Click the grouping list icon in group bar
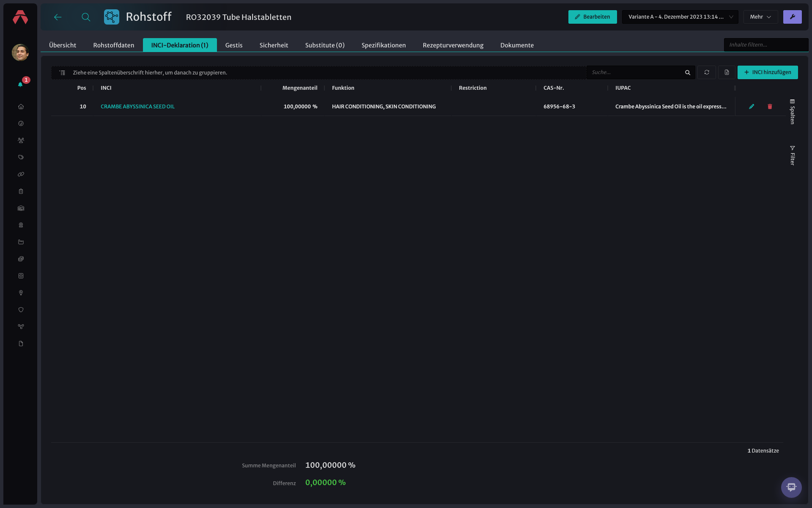Image resolution: width=812 pixels, height=508 pixels. (x=62, y=73)
